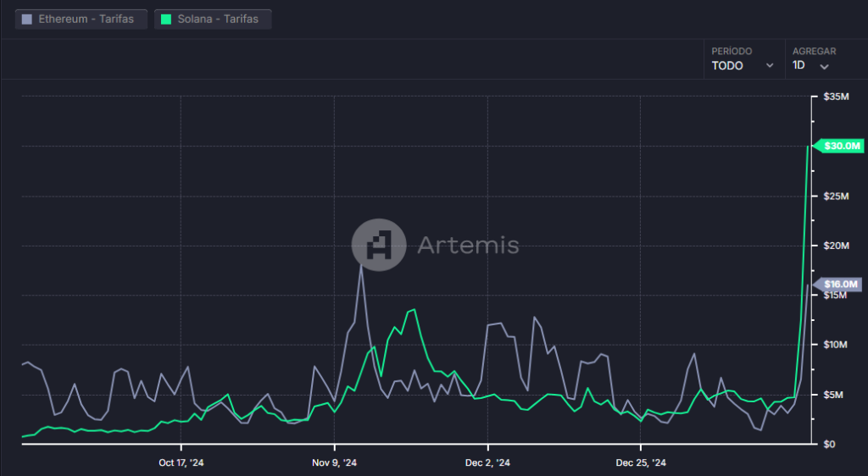Click the $0 y-axis label
Screen dimensions: 868x476
[x=829, y=444]
